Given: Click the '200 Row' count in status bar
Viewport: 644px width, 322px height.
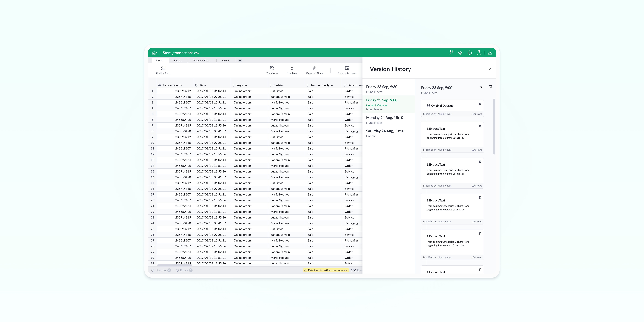Looking at the screenshot, I should 356,270.
